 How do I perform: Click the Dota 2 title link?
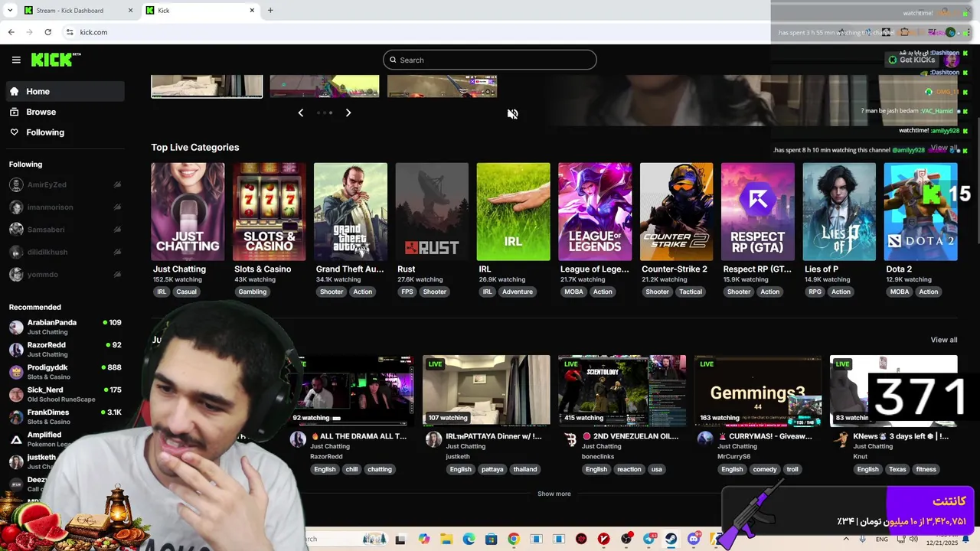tap(899, 269)
